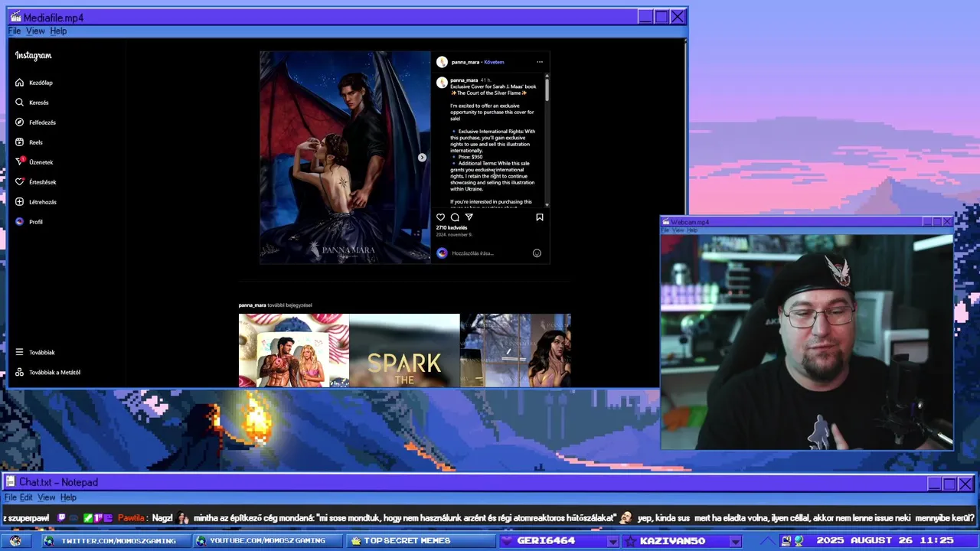The image size is (980, 551).
Task: Open Help menu in Mediafile.mp4 window
Action: click(x=58, y=31)
